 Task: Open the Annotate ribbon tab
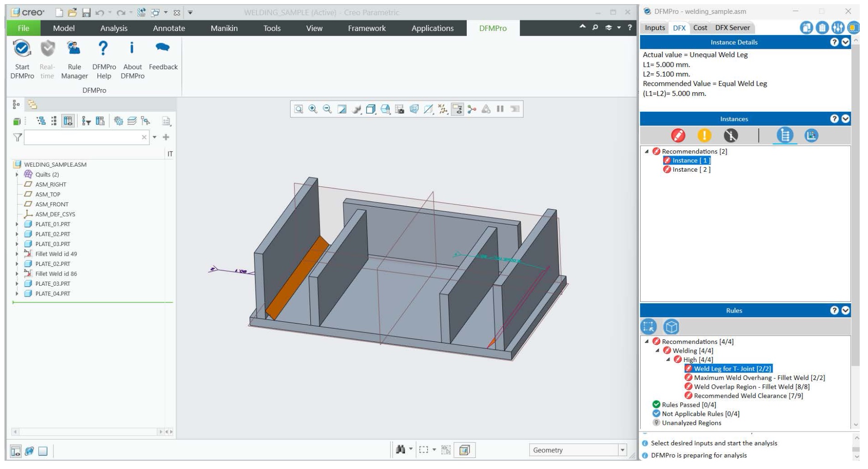click(x=169, y=28)
